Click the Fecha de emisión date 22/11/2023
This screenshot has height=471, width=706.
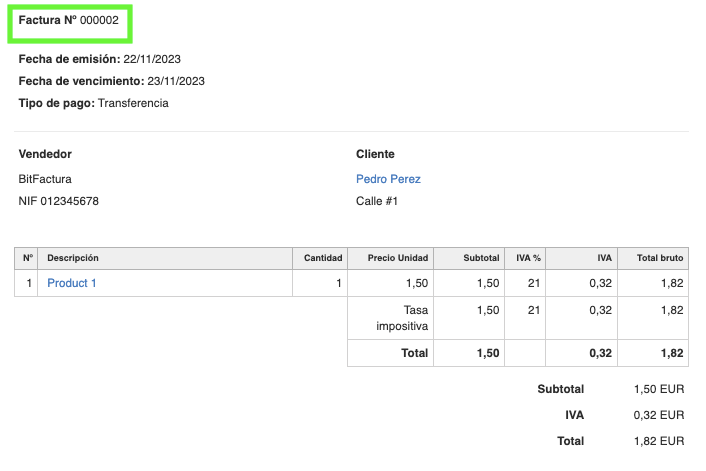[152, 59]
